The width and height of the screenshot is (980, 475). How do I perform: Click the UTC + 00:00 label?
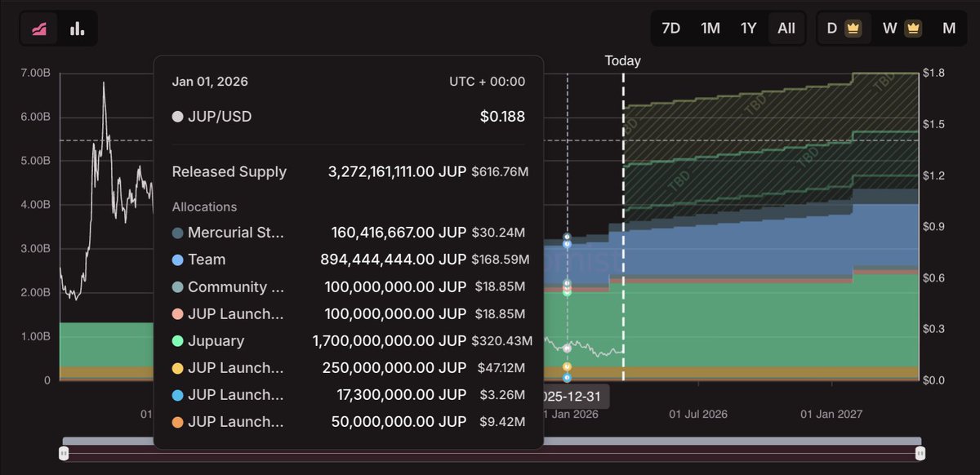(x=487, y=82)
